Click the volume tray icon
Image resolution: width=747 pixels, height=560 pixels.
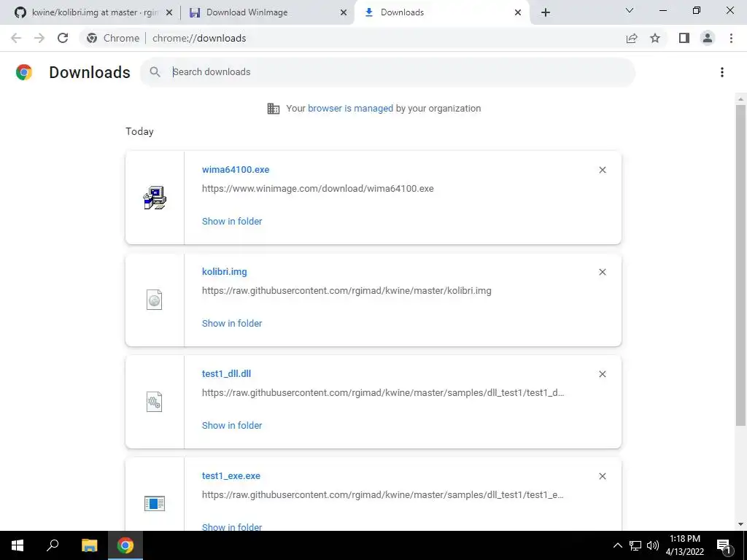(x=653, y=545)
